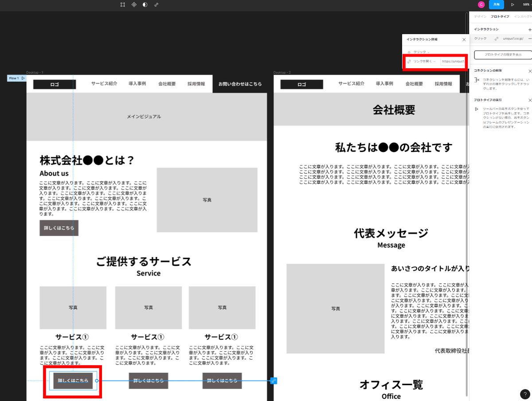Select the メインビジュアル placeholder

point(147,117)
